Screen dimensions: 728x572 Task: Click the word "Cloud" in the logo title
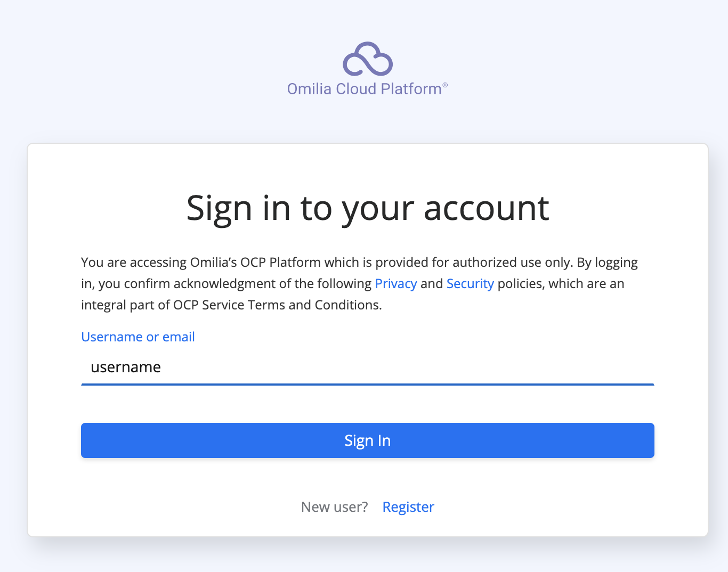[356, 89]
